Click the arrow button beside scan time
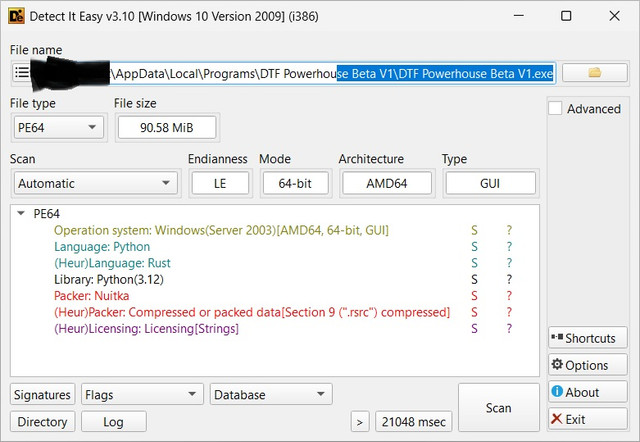Viewport: 640px width, 442px height. click(x=360, y=422)
